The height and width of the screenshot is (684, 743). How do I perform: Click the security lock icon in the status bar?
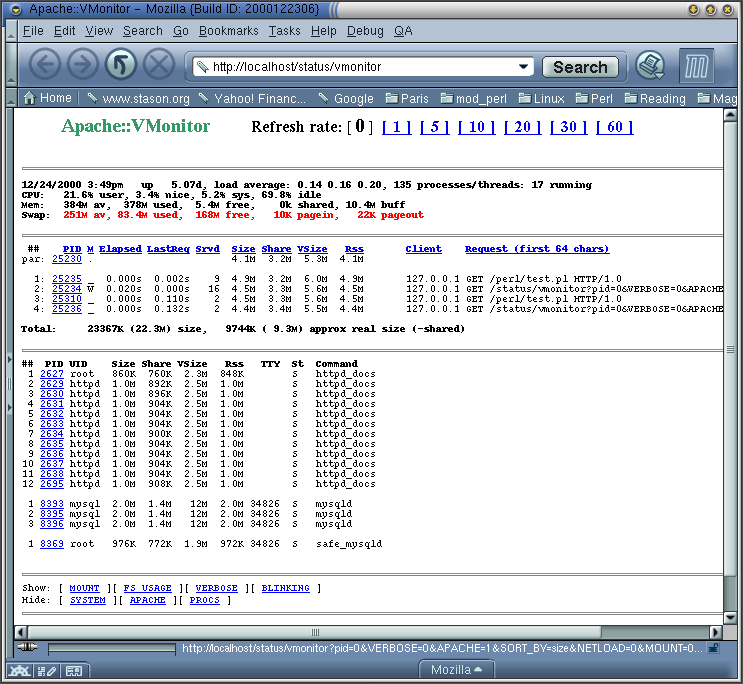point(714,648)
